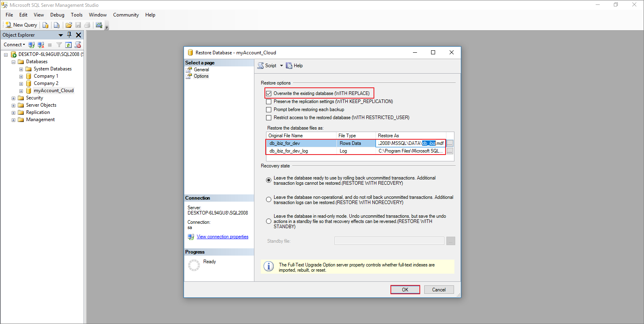Expand the Replication folder node
The image size is (644, 324).
click(x=13, y=113)
